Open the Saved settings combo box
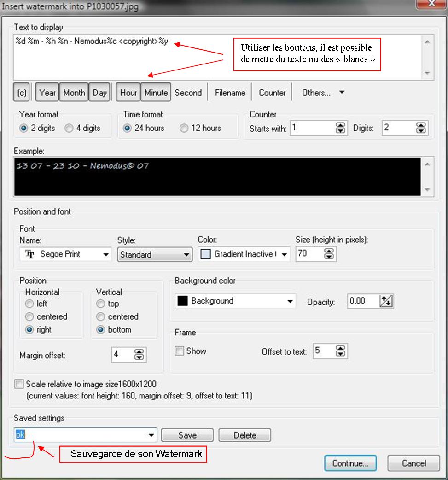448x480 pixels. [151, 435]
